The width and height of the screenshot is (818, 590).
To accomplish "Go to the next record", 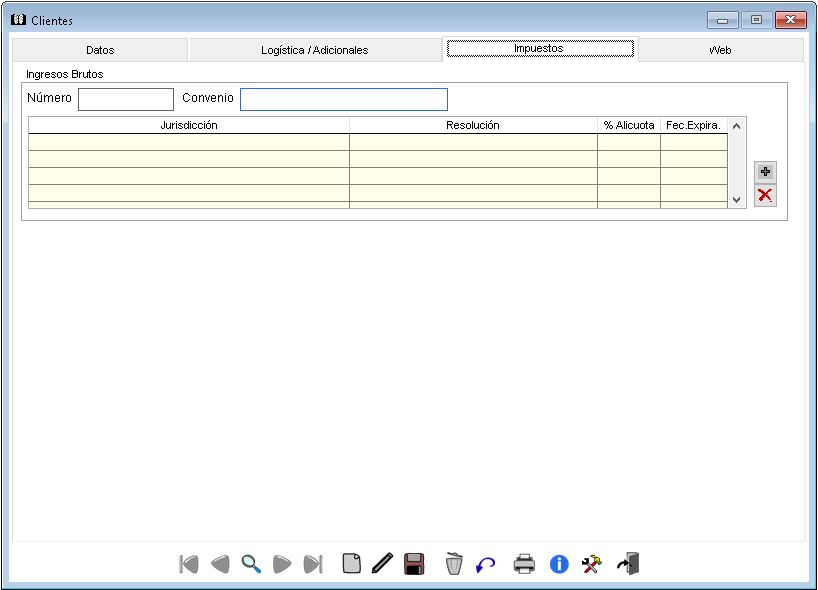I will point(282,564).
